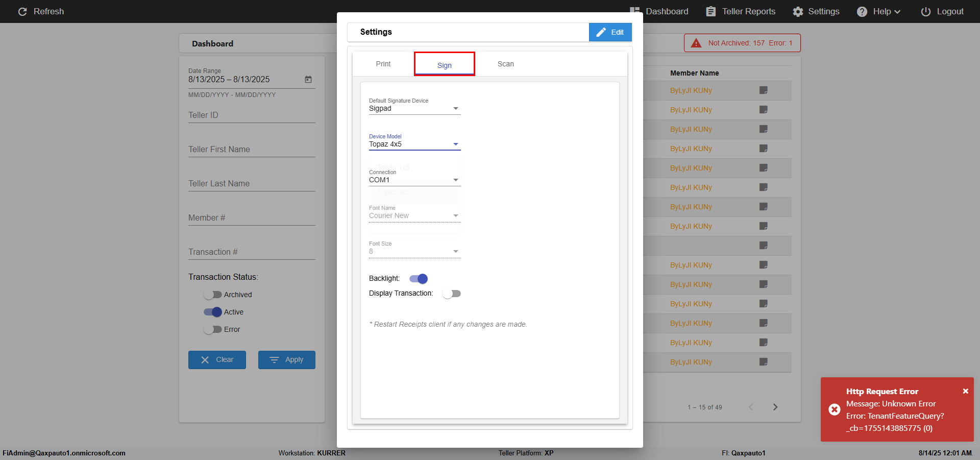Toggle the Display Transaction switch
Image resolution: width=980 pixels, height=460 pixels.
(452, 294)
